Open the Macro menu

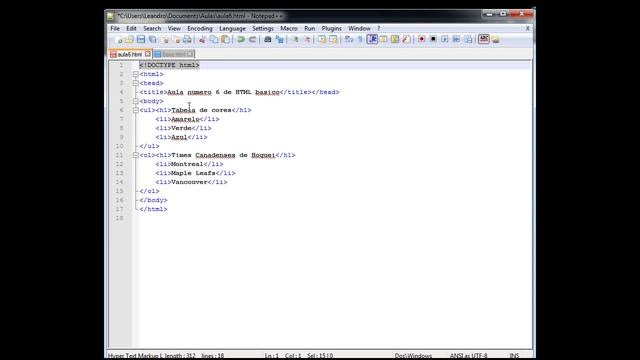point(289,29)
